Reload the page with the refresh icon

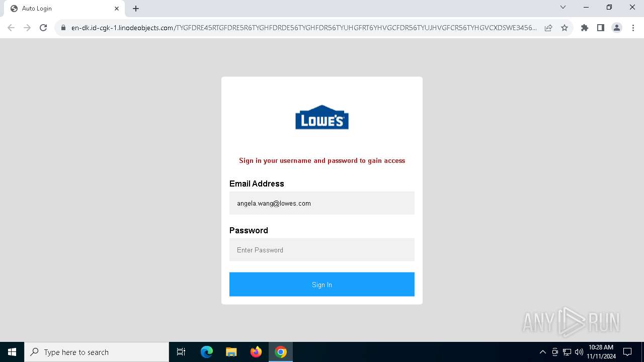43,28
